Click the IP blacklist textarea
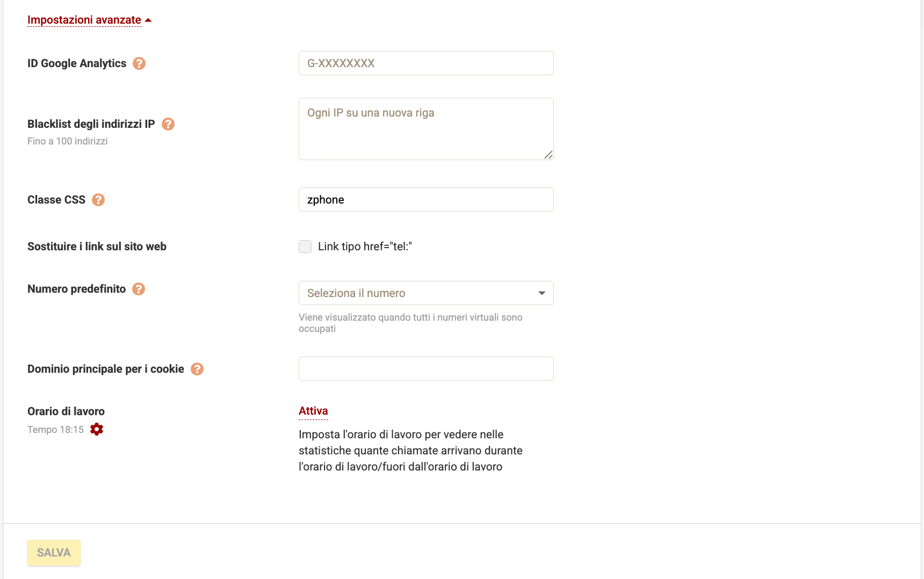The width and height of the screenshot is (924, 579). (426, 129)
